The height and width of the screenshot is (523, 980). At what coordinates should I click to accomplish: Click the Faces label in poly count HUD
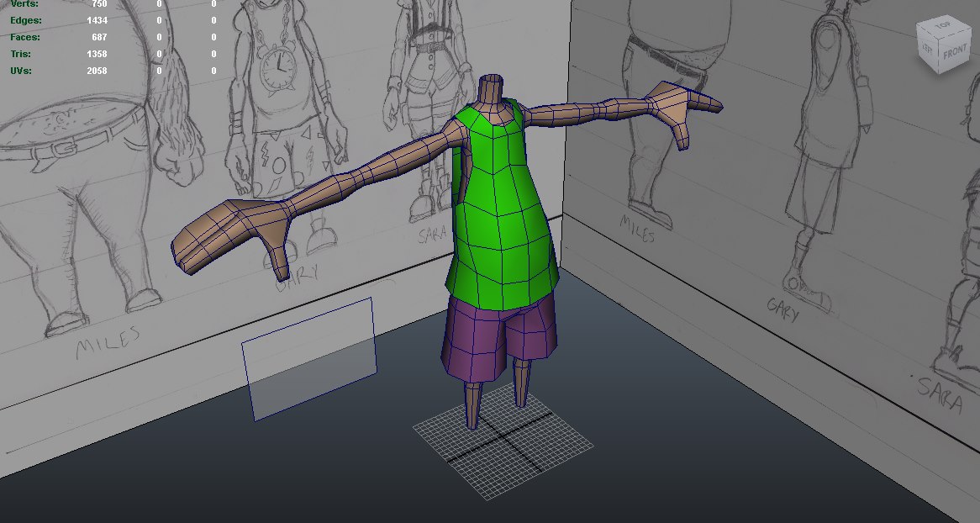(25, 37)
